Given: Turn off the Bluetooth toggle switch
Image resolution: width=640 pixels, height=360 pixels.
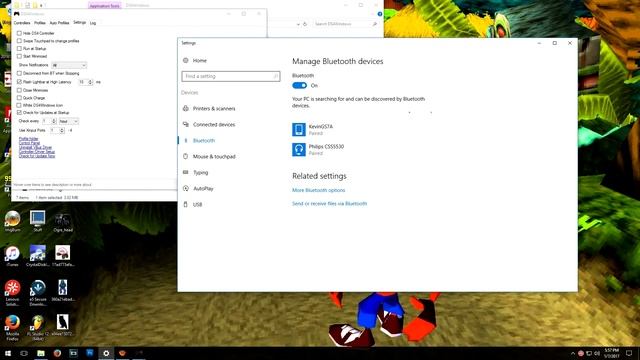Looking at the screenshot, I should [x=300, y=85].
